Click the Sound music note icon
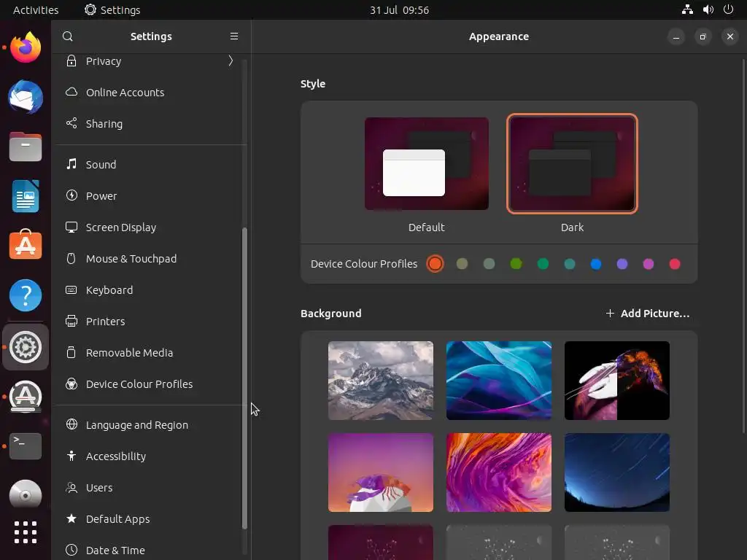747x560 pixels. coord(71,164)
